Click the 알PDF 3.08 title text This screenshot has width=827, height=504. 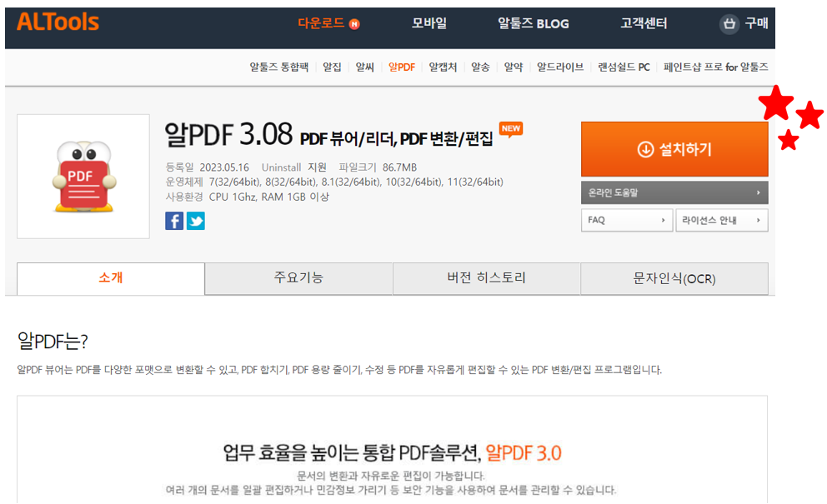228,134
